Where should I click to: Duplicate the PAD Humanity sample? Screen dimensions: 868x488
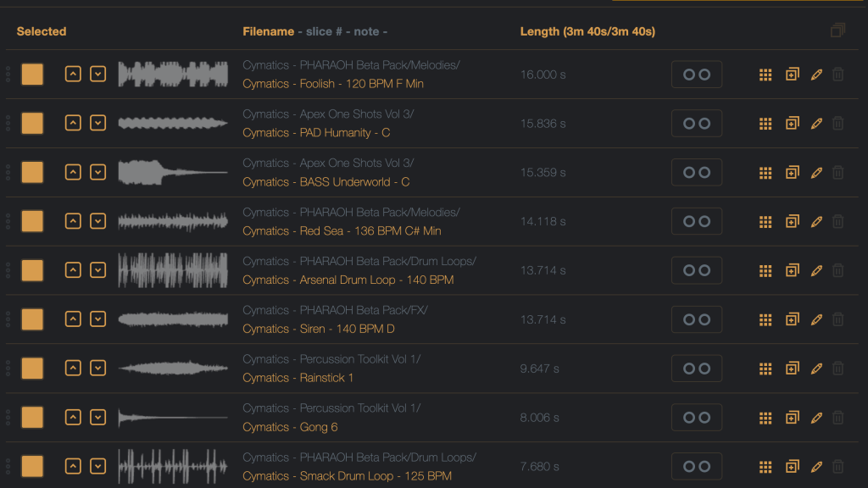[x=792, y=124]
